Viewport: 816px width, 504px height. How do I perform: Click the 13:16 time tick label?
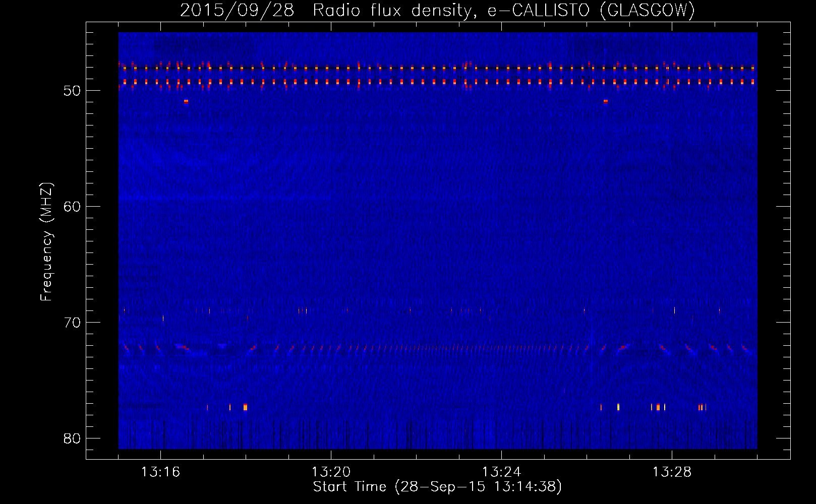160,472
